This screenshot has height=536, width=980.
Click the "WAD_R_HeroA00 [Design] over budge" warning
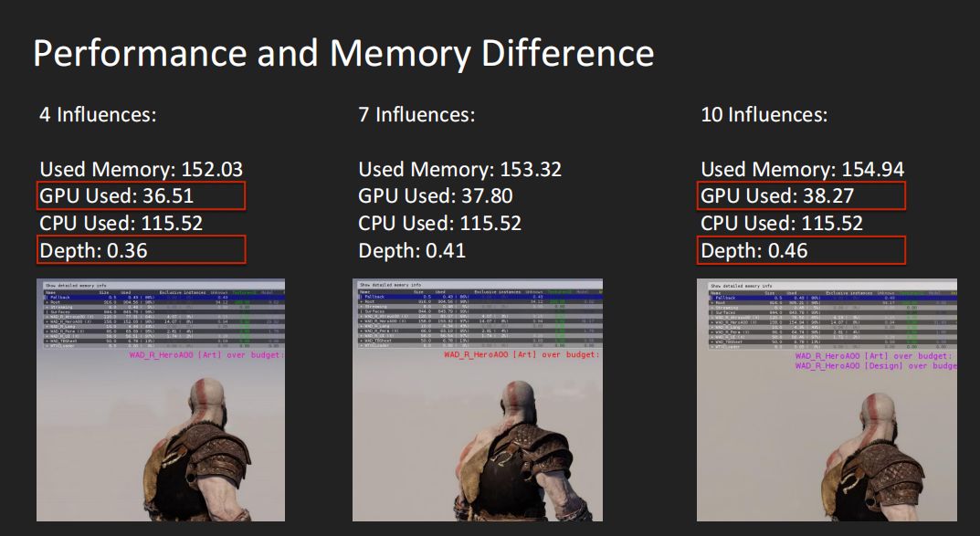[876, 365]
